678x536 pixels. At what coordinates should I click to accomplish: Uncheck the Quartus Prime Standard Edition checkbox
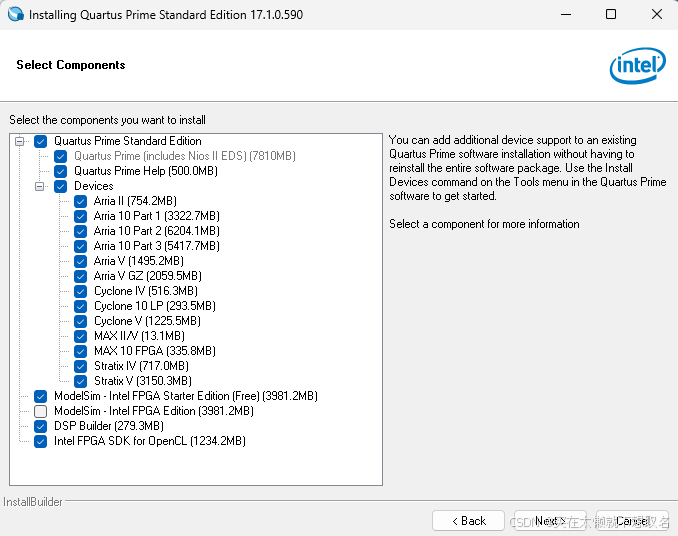[x=41, y=141]
